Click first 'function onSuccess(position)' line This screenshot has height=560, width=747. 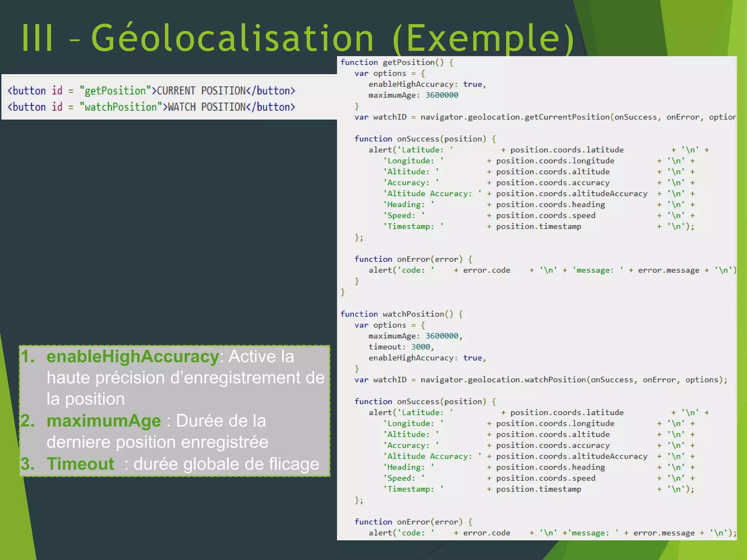[x=425, y=139]
